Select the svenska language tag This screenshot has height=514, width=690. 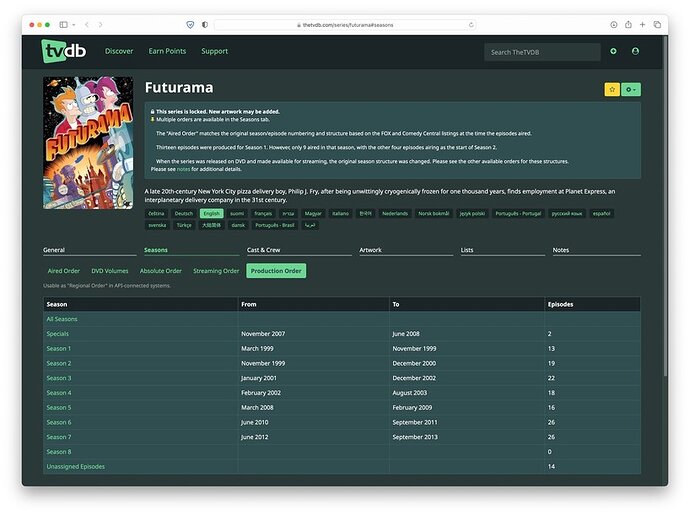pos(157,225)
